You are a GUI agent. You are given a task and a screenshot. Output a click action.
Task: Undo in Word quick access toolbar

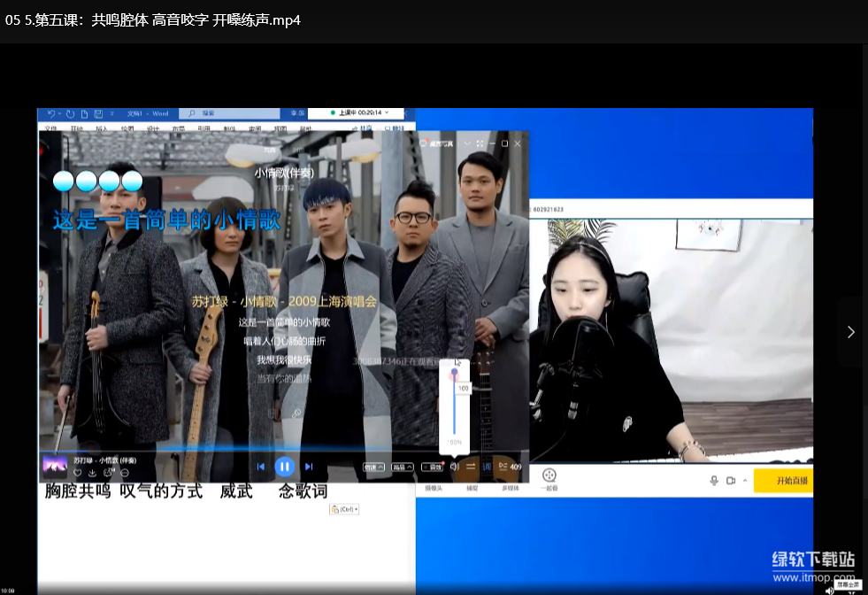coord(51,113)
